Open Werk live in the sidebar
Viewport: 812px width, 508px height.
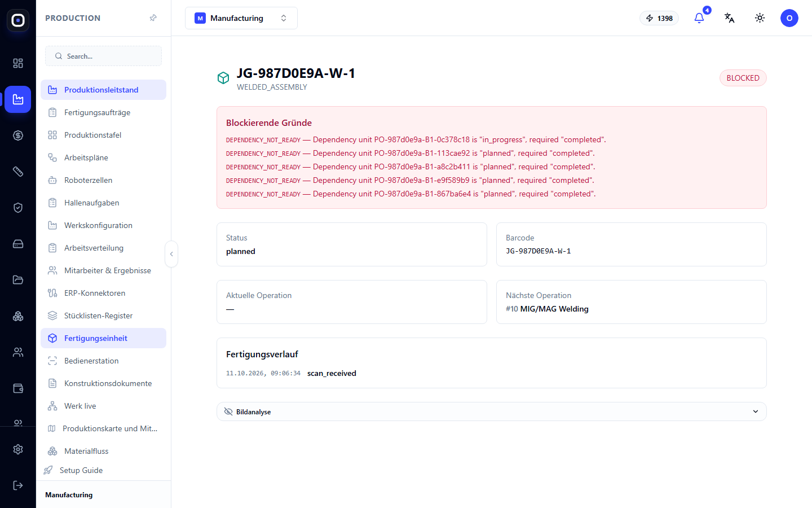pyautogui.click(x=103, y=406)
